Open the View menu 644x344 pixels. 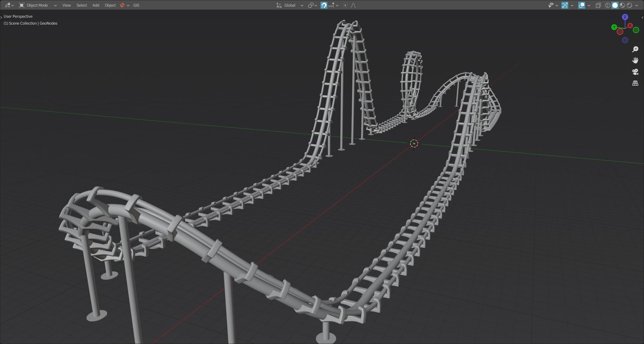point(66,5)
